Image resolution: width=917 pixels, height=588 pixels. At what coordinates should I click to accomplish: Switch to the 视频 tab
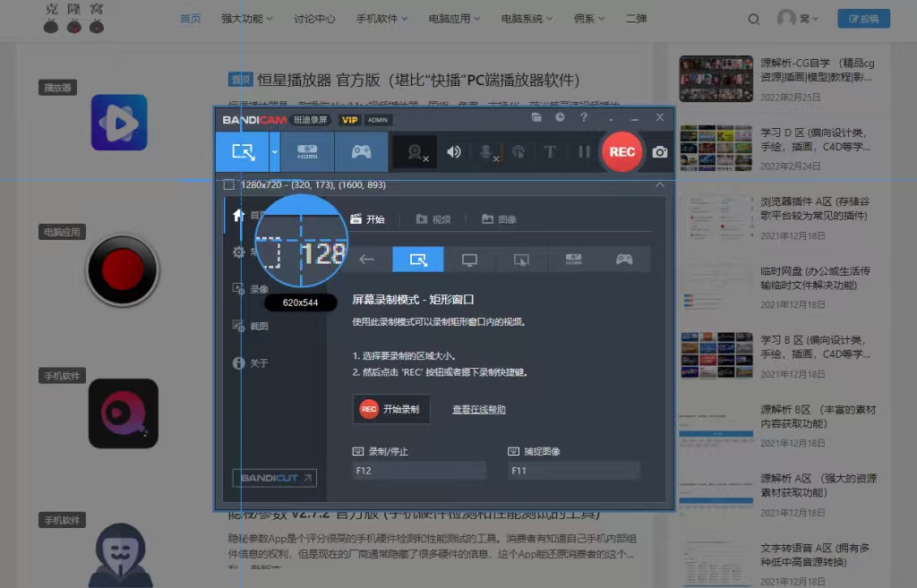coord(433,219)
